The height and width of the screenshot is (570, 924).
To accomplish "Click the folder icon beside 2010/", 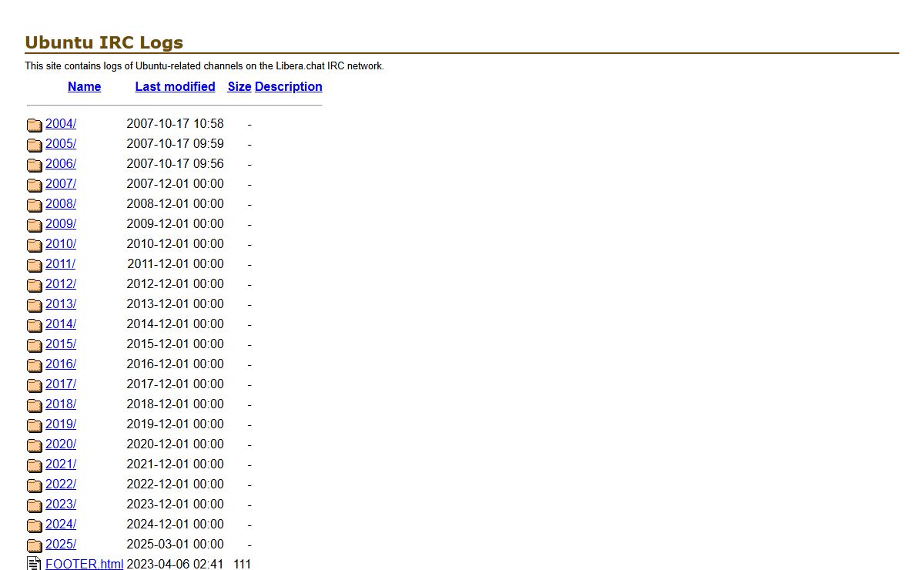I will (35, 245).
